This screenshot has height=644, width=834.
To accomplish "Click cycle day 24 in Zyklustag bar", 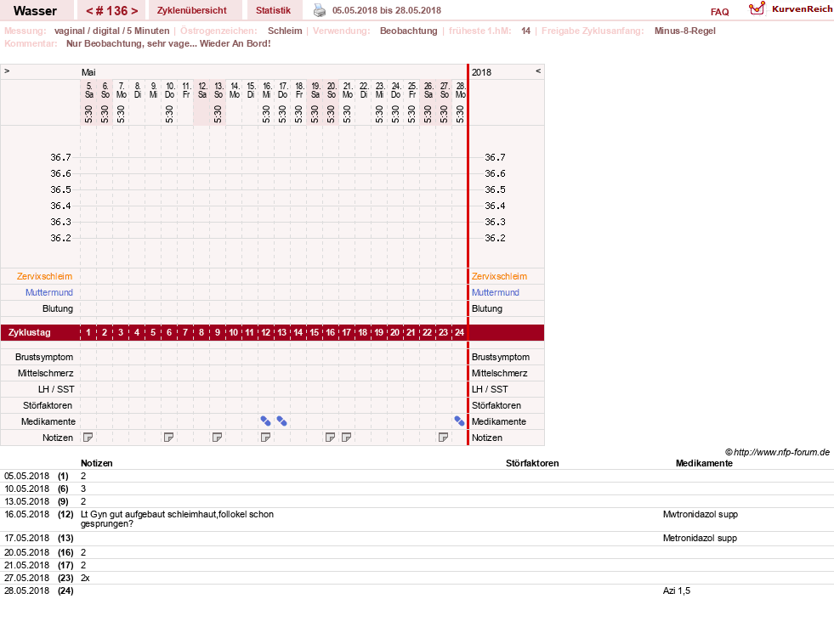I will point(460,333).
